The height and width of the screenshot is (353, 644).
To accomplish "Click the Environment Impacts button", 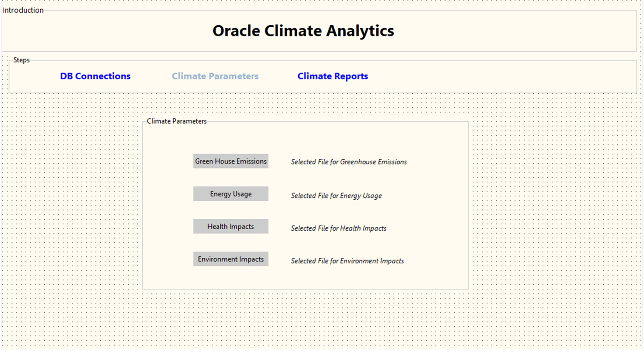I will coord(230,259).
